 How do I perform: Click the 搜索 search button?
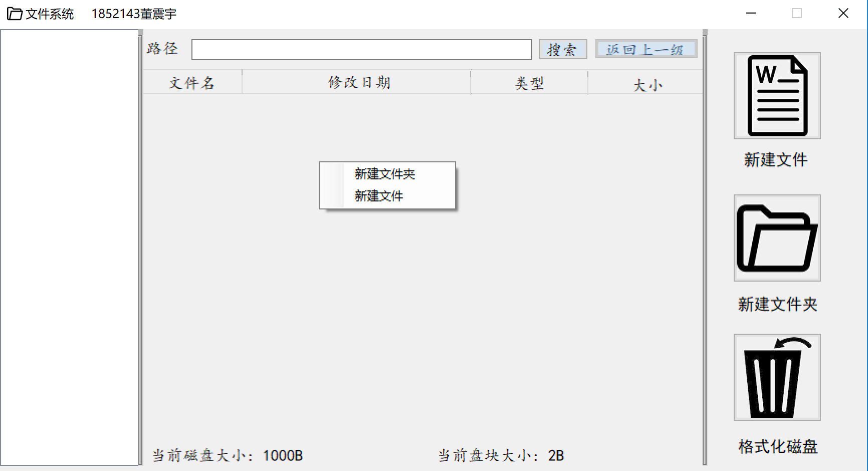coord(562,49)
